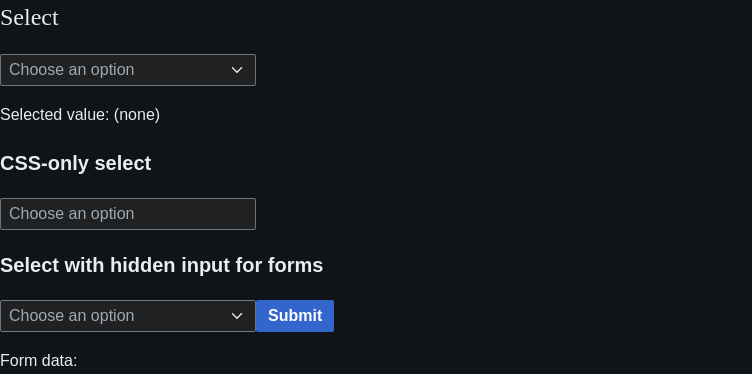Click placeholder text in the top select

pos(71,70)
